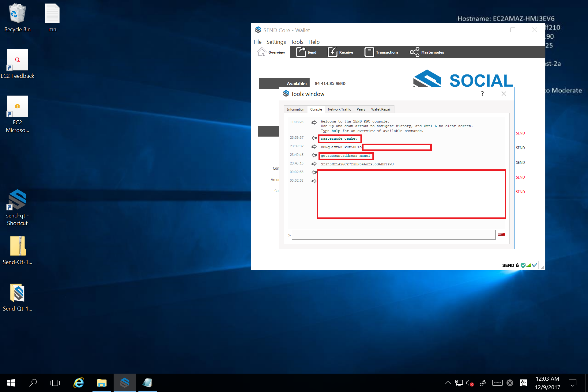Open the Windows Ink pen tray icon

click(x=483, y=383)
